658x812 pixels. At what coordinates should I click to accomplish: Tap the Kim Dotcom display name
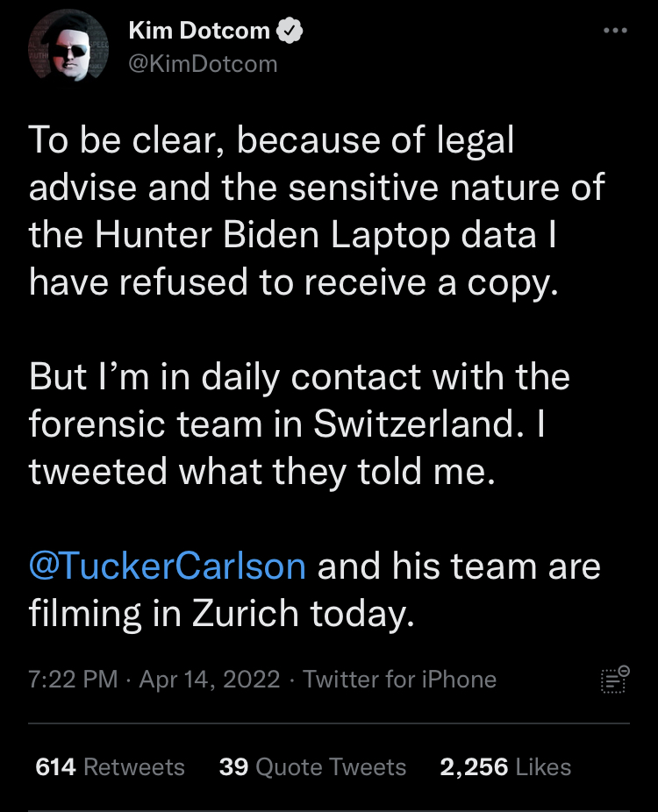click(x=199, y=31)
